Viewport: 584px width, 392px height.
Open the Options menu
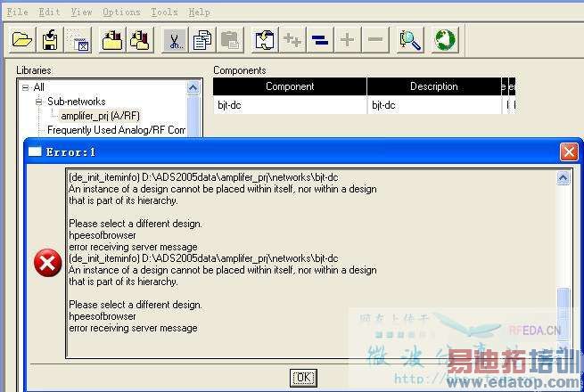(x=121, y=12)
